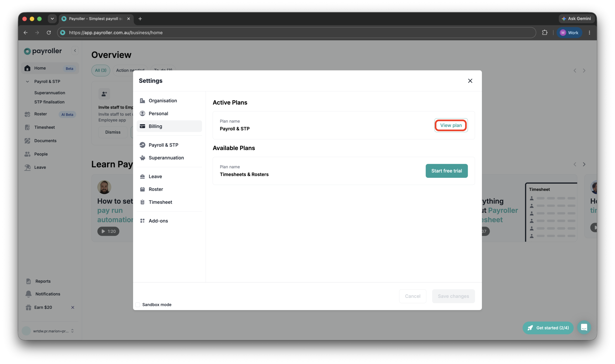
Task: Open Leave settings section
Action: [x=169, y=176]
